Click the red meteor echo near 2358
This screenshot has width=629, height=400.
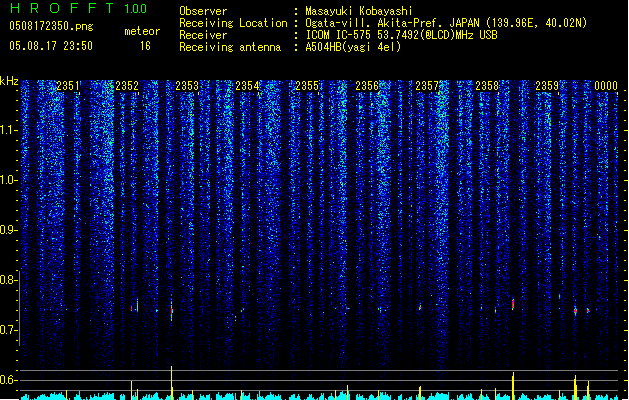pos(513,304)
